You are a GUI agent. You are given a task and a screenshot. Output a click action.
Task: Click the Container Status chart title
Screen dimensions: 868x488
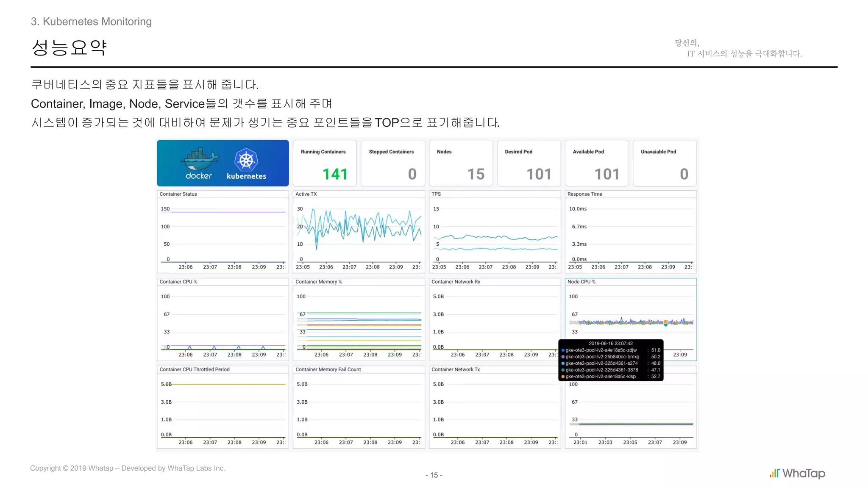point(178,194)
